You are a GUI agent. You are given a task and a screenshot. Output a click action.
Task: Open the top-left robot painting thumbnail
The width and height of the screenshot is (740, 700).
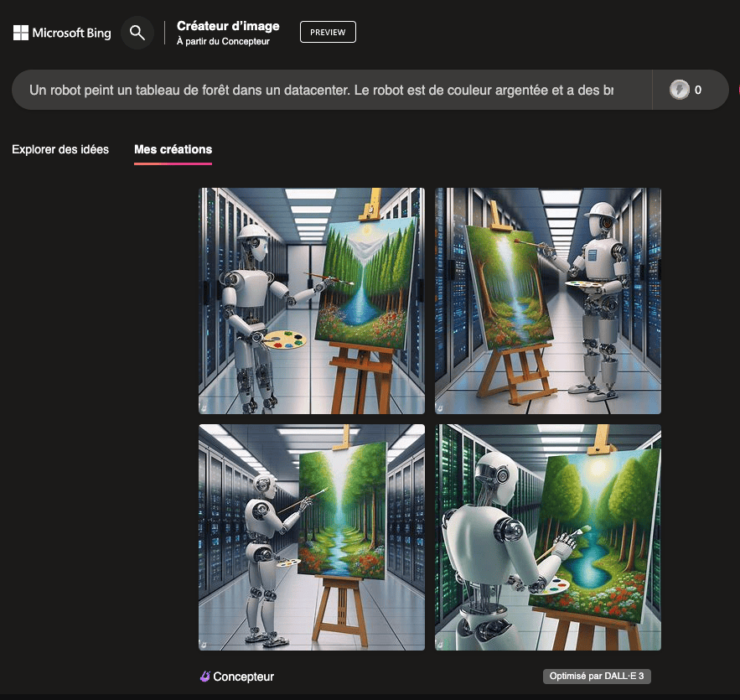point(312,301)
